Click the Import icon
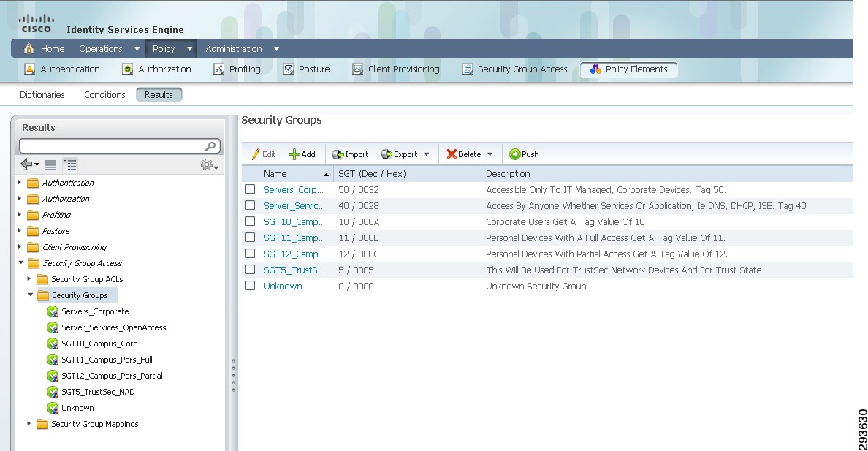This screenshot has width=868, height=451. click(x=338, y=154)
